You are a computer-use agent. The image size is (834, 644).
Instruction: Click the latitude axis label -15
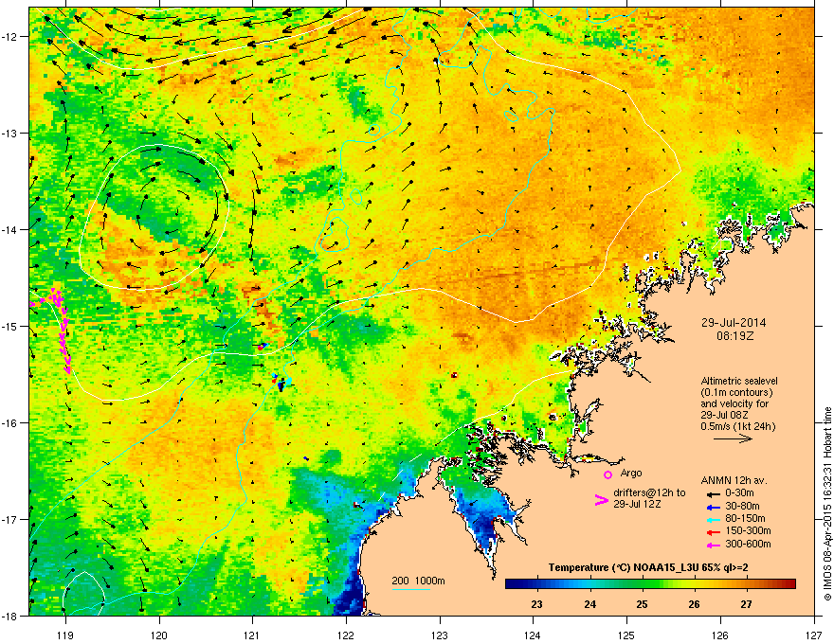(11, 326)
